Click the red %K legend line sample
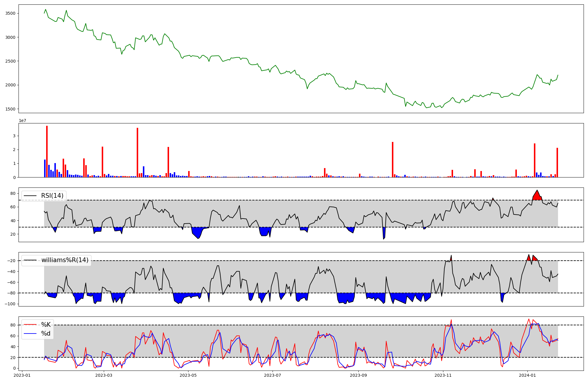 tap(30, 325)
